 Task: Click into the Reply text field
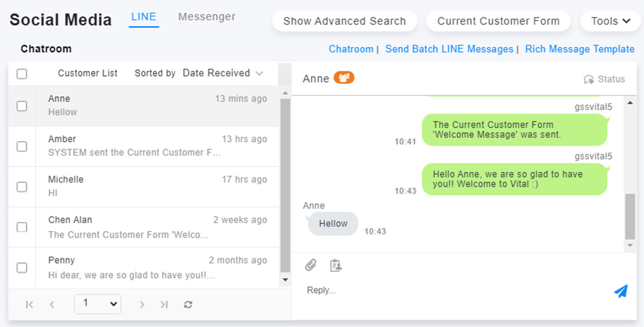tap(453, 290)
